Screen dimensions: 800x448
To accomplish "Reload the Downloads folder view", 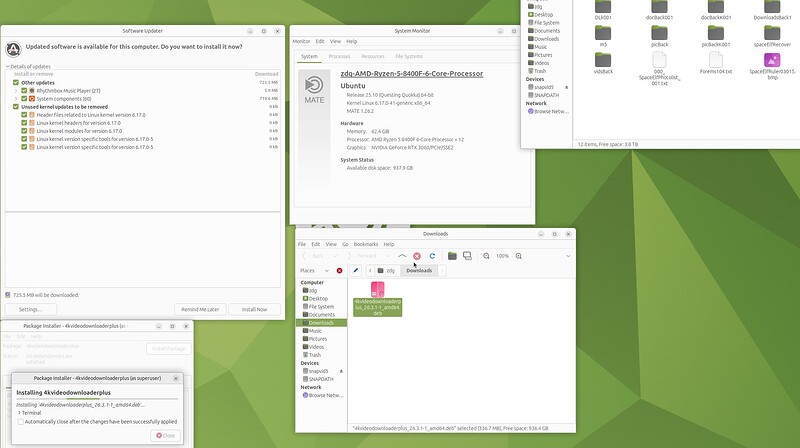I will tap(432, 256).
